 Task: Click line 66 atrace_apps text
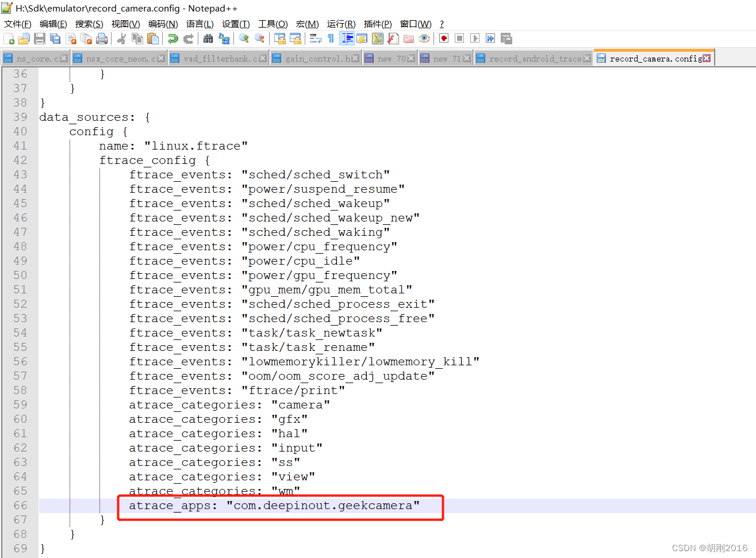(x=274, y=506)
